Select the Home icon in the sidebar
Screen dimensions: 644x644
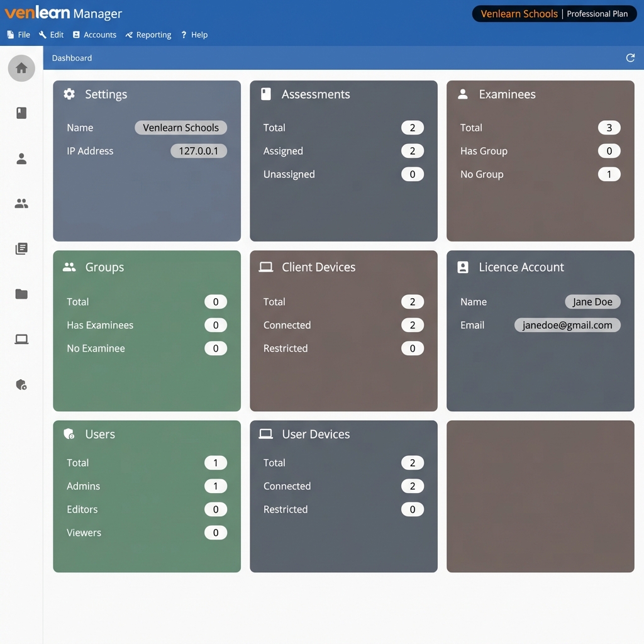click(21, 69)
